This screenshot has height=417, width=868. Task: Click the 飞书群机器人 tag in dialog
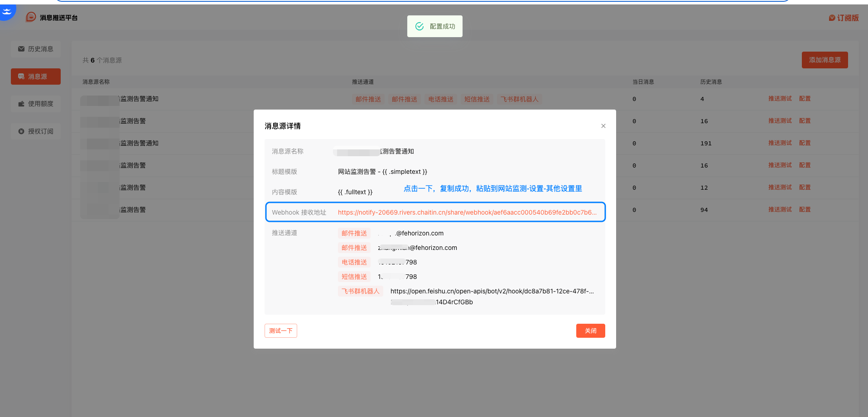point(360,291)
